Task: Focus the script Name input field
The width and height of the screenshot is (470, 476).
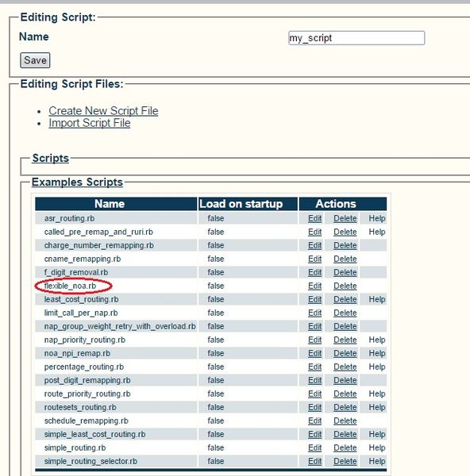Action: (x=356, y=38)
